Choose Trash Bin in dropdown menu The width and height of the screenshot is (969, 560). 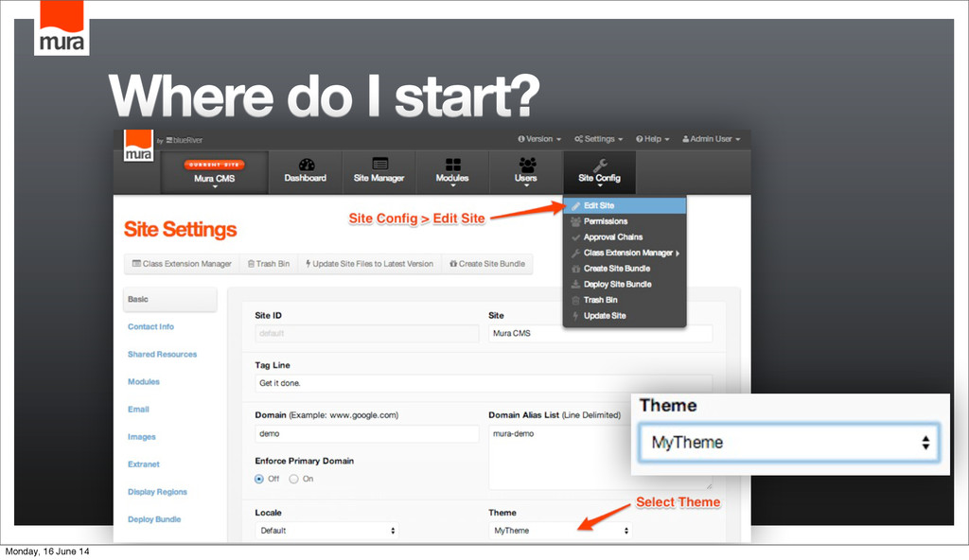625,301
